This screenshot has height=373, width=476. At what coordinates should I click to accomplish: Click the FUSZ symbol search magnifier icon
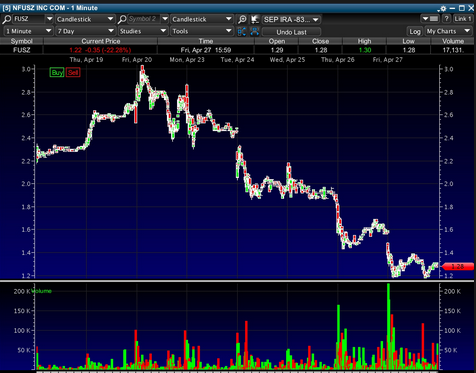point(6,19)
